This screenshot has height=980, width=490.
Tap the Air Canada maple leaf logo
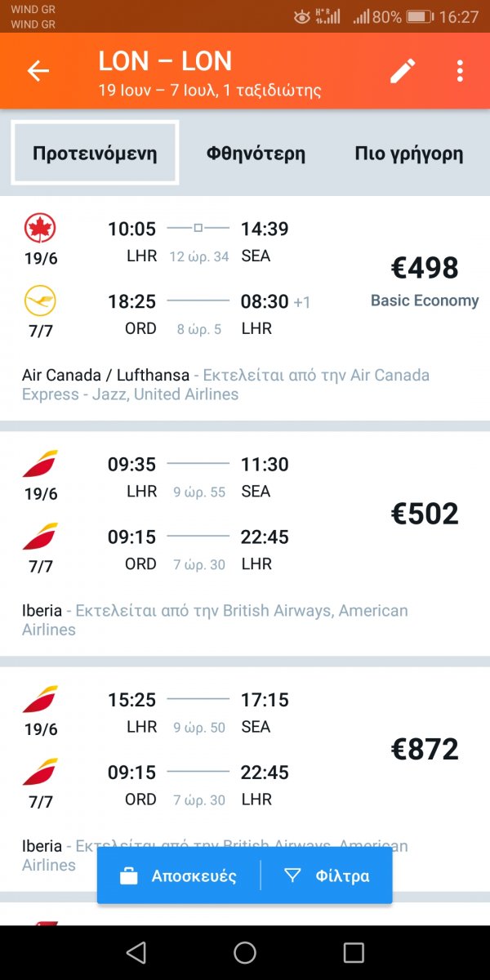[x=39, y=229]
